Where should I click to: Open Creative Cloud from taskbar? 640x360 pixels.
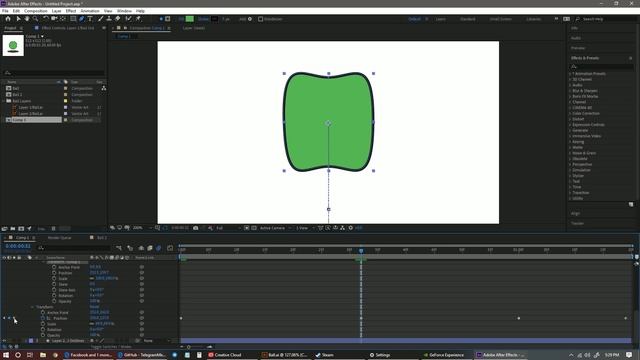(227, 355)
